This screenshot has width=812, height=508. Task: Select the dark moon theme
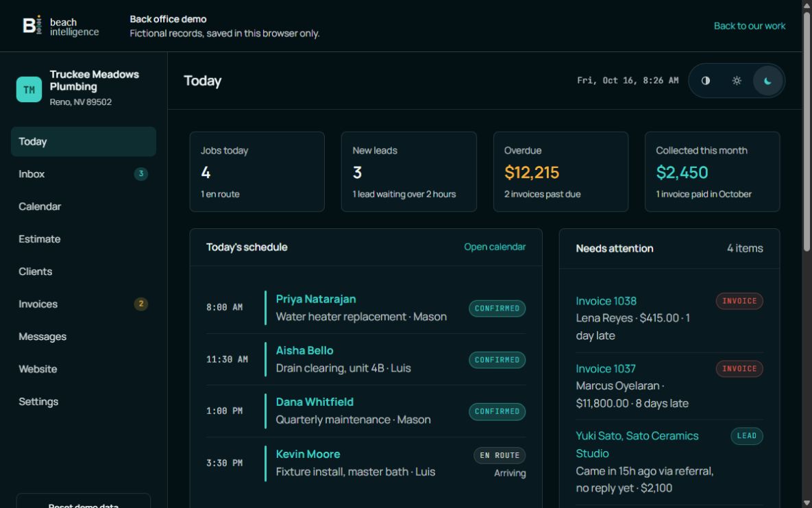pos(767,80)
